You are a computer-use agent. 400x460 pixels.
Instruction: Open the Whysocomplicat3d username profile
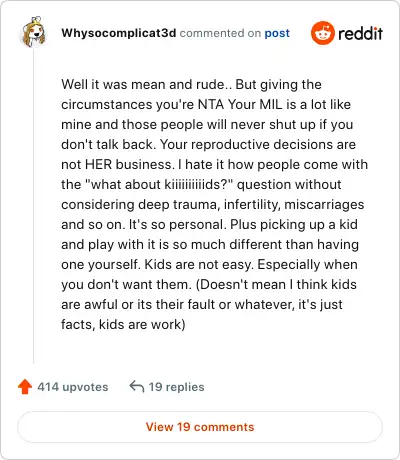[x=118, y=33]
